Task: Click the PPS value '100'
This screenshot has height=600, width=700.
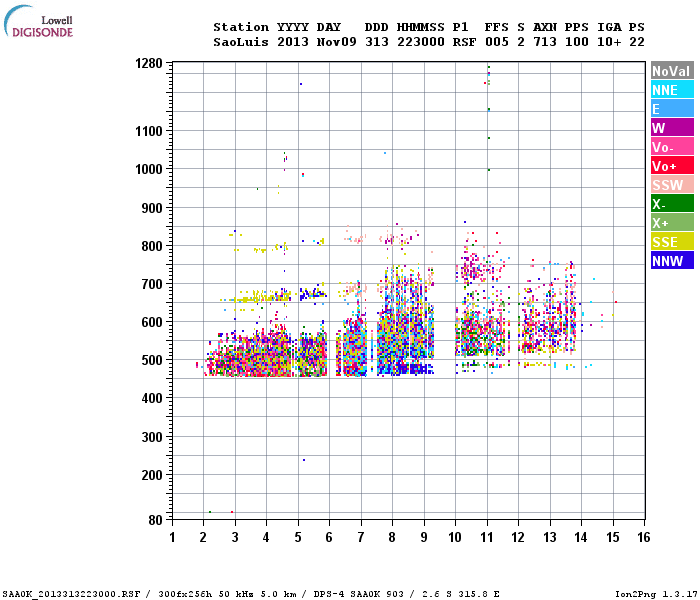Action: (577, 42)
